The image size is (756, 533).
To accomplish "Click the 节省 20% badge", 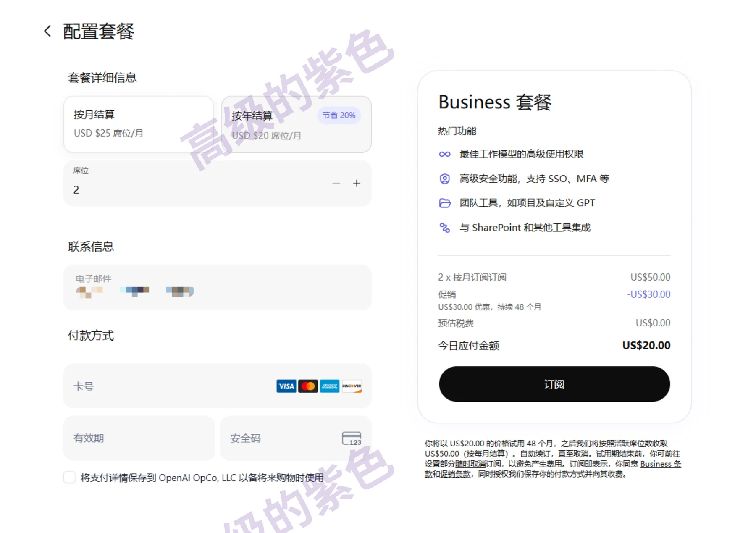I will (339, 115).
